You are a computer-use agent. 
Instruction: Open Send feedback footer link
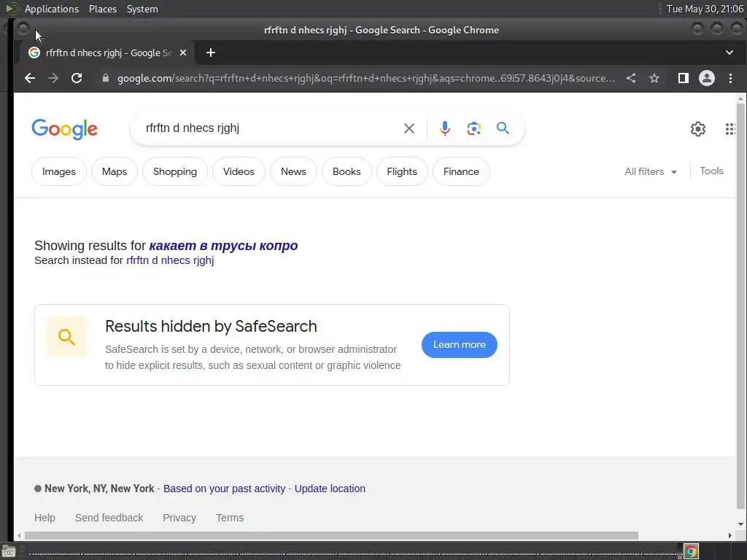tap(109, 518)
